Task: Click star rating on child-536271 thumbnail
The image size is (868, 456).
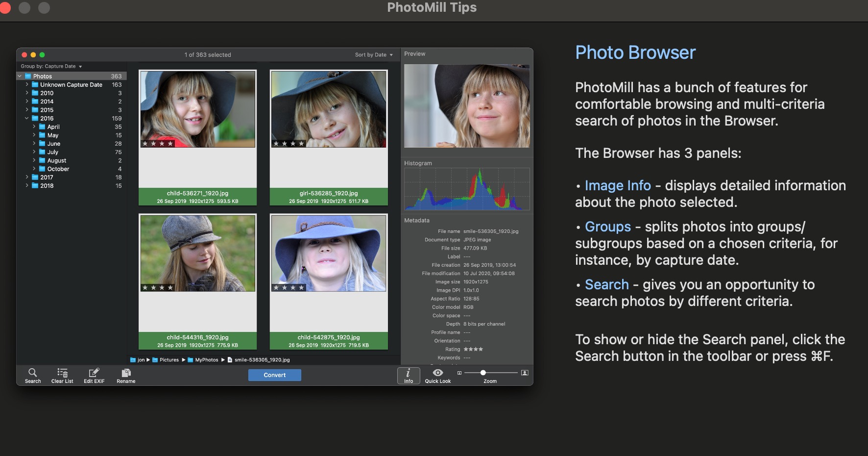Action: click(158, 144)
